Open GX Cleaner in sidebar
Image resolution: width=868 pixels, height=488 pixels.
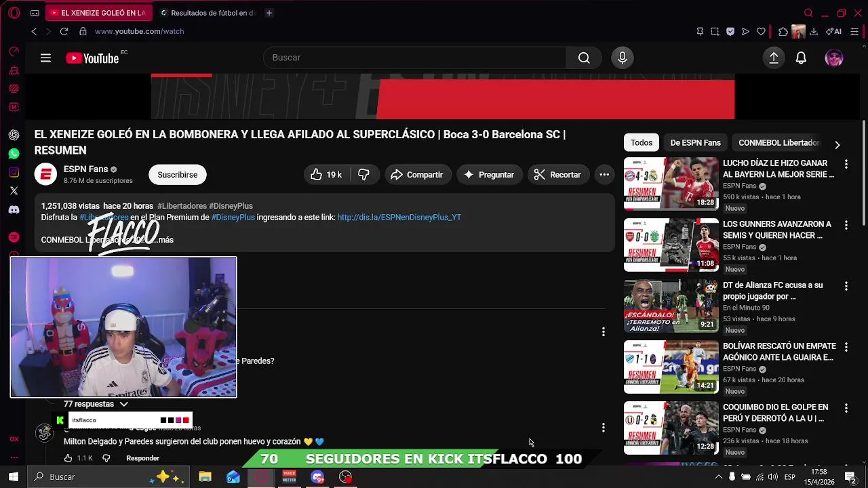[14, 70]
